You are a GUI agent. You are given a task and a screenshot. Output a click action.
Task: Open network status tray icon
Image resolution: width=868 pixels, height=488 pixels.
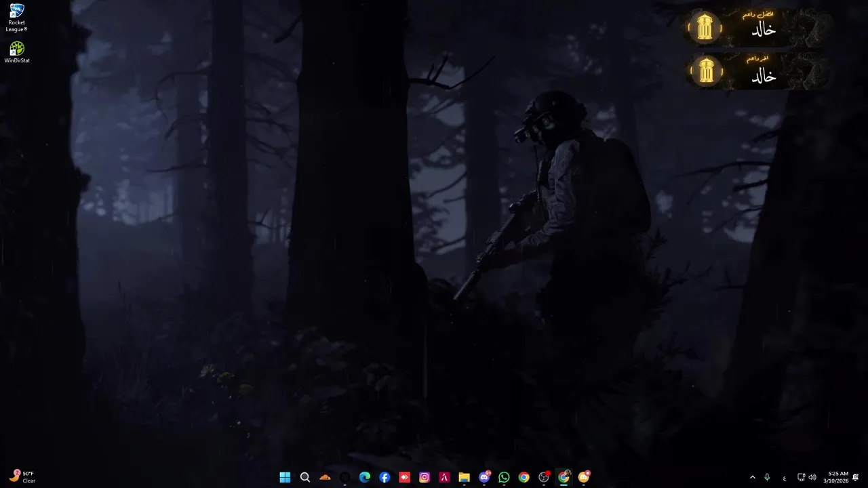point(801,478)
